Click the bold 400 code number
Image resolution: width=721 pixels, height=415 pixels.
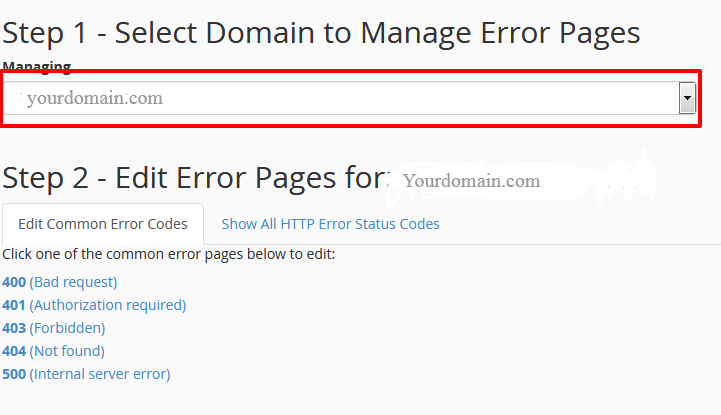tap(14, 282)
